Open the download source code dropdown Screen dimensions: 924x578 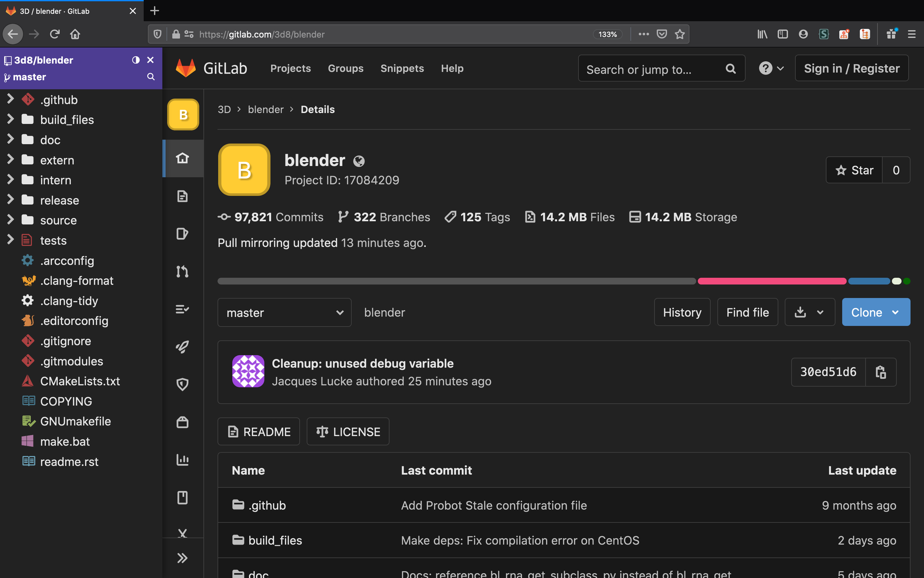810,312
